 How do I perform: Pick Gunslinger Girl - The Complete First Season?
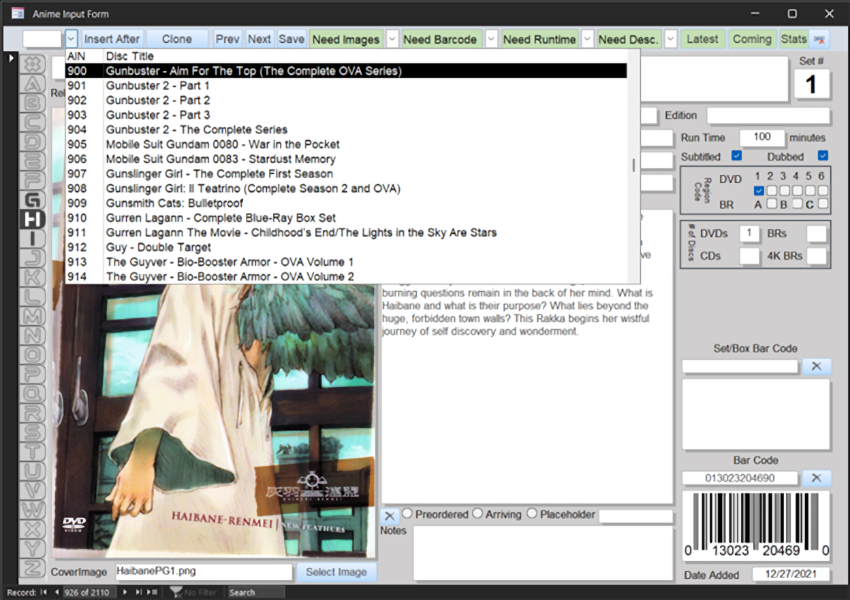click(346, 173)
